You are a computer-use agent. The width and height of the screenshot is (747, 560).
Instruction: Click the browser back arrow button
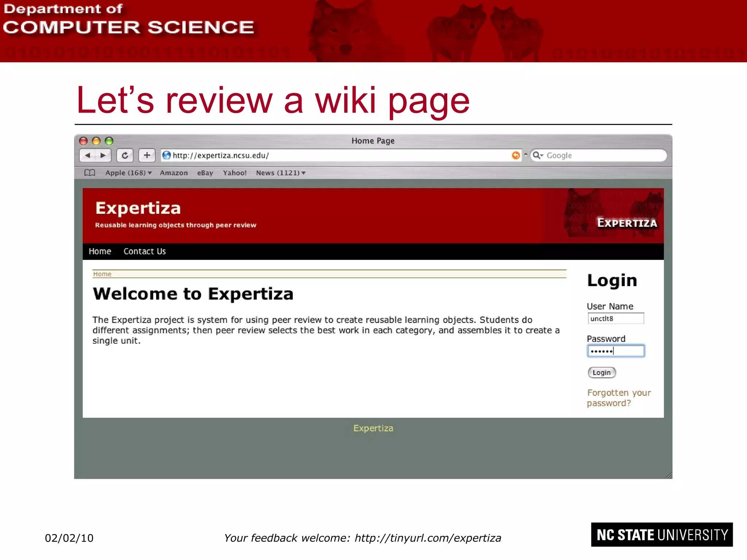(88, 155)
